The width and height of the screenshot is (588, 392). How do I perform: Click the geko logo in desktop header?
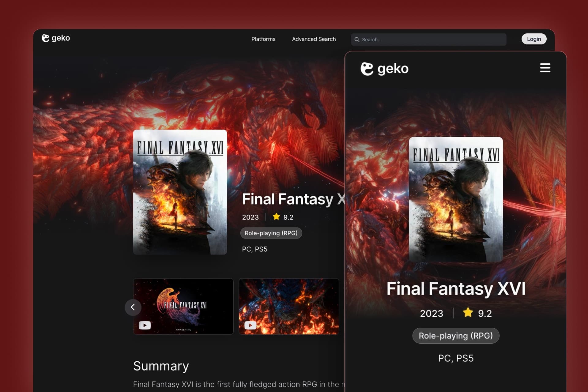coord(56,38)
